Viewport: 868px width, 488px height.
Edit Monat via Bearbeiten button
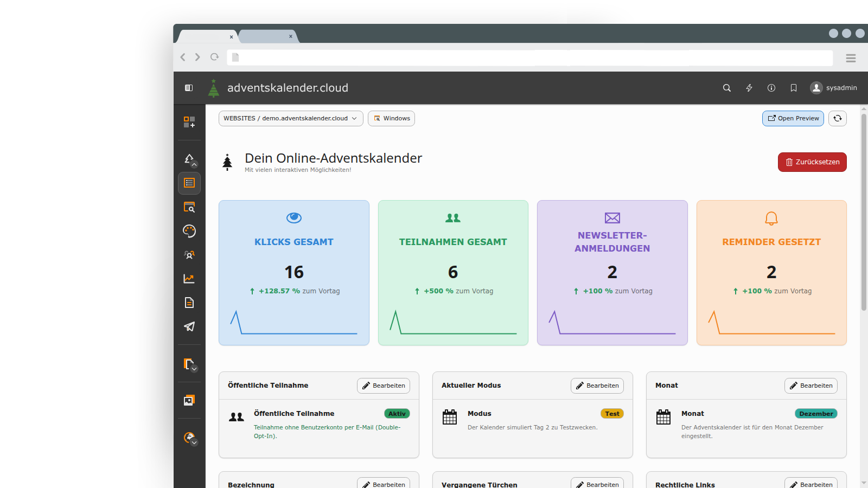click(811, 386)
